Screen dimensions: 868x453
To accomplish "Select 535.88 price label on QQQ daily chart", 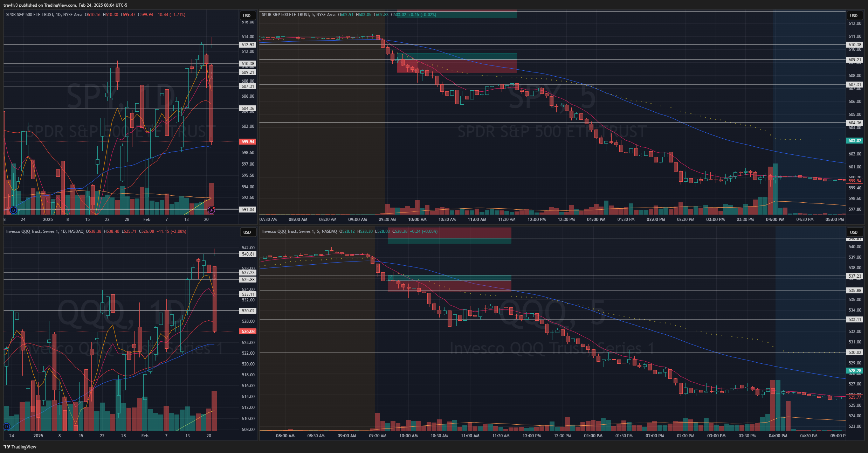I will pyautogui.click(x=248, y=280).
